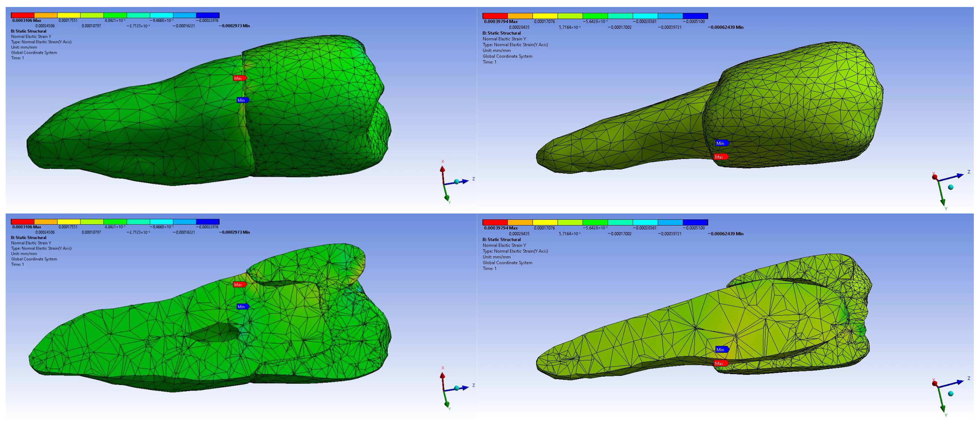Click the blue Z axis arrow of top-left triad
Image resolution: width=980 pixels, height=427 pixels.
(465, 181)
